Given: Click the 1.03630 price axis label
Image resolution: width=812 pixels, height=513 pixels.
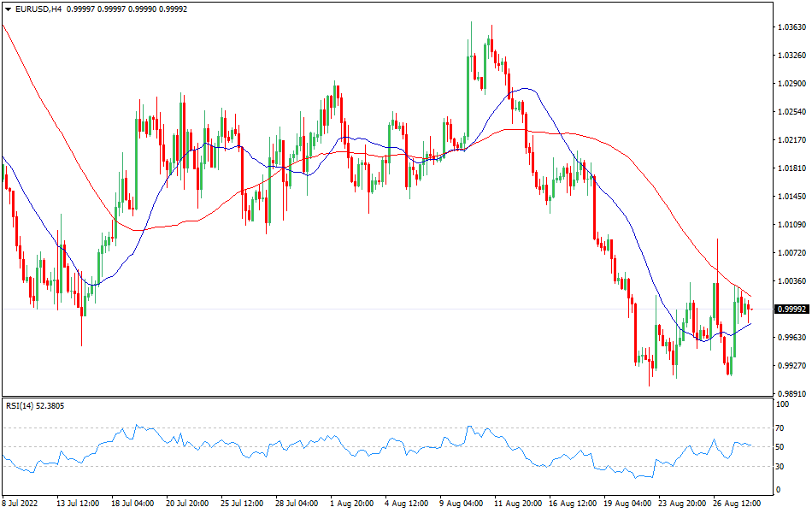Looking at the screenshot, I should 790,27.
